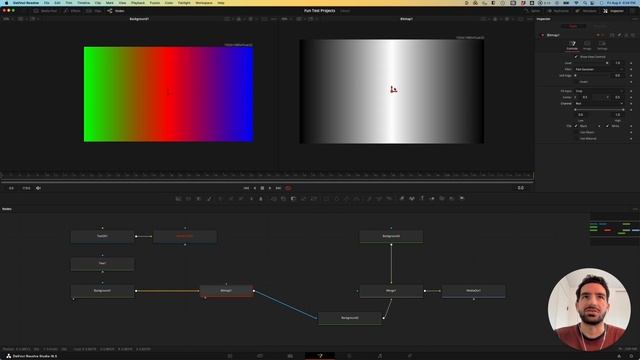Click the Soft Edge slider

(591, 76)
